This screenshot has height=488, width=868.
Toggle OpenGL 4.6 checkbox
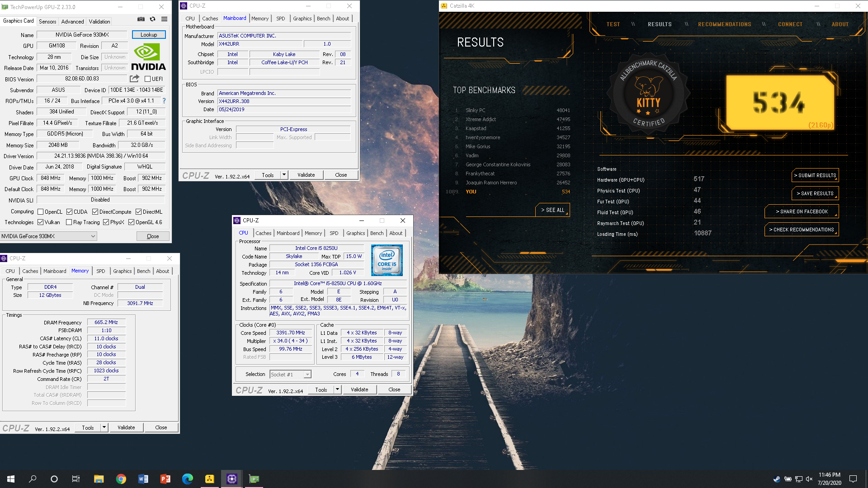(132, 222)
